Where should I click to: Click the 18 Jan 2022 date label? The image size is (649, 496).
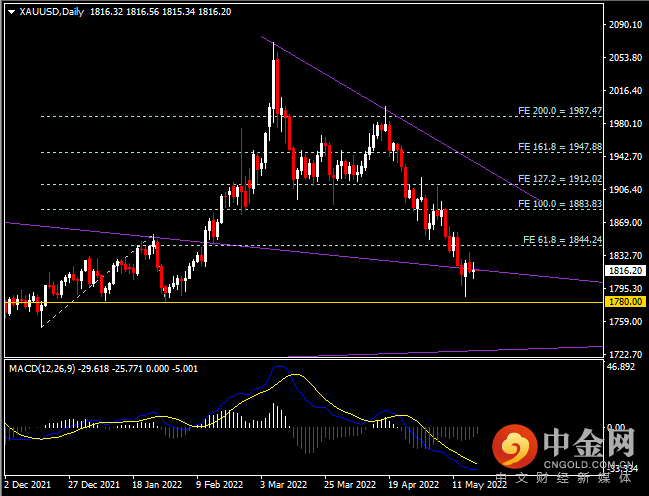tap(157, 484)
